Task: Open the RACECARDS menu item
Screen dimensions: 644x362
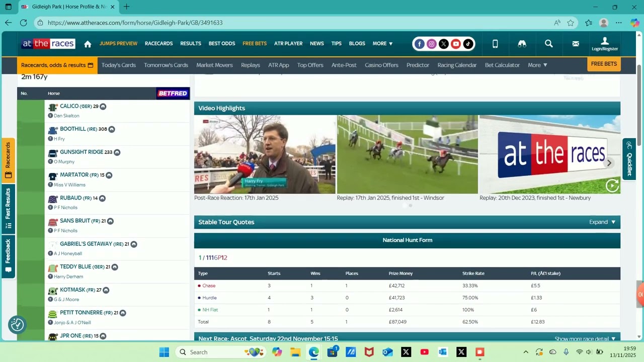Action: [x=158, y=44]
